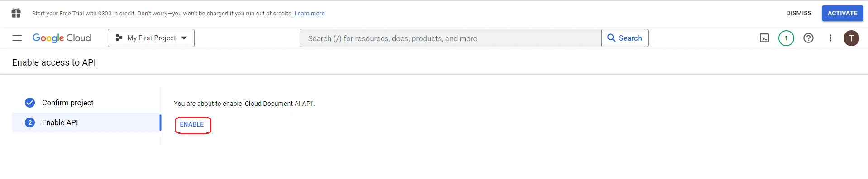Viewport: 868px width, 179px height.
Task: Click the project icon beside My First Project
Action: (119, 38)
